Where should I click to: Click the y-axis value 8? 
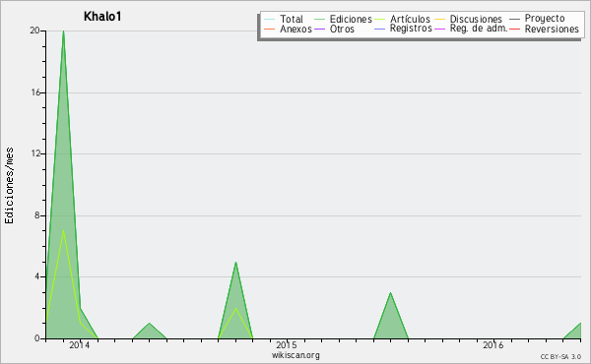(37, 215)
